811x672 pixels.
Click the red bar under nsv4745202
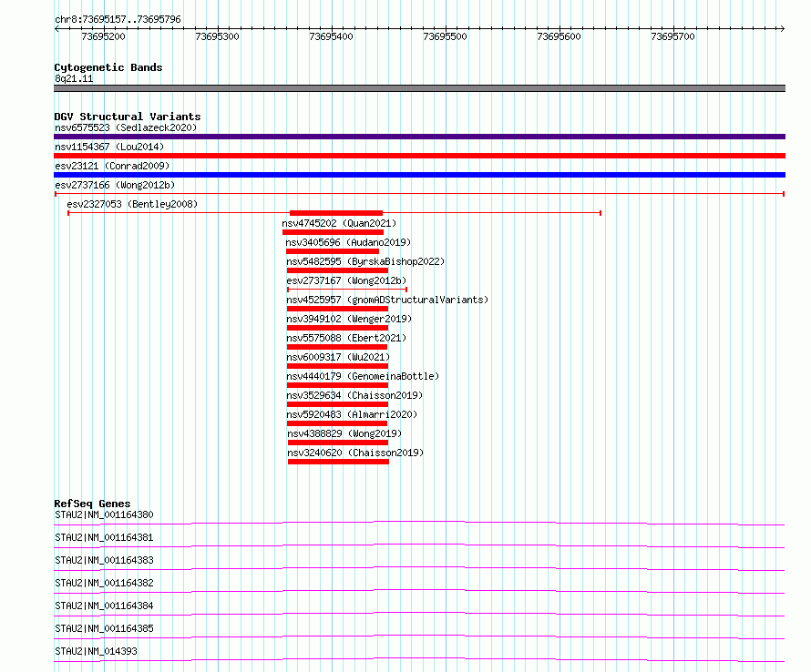point(334,232)
